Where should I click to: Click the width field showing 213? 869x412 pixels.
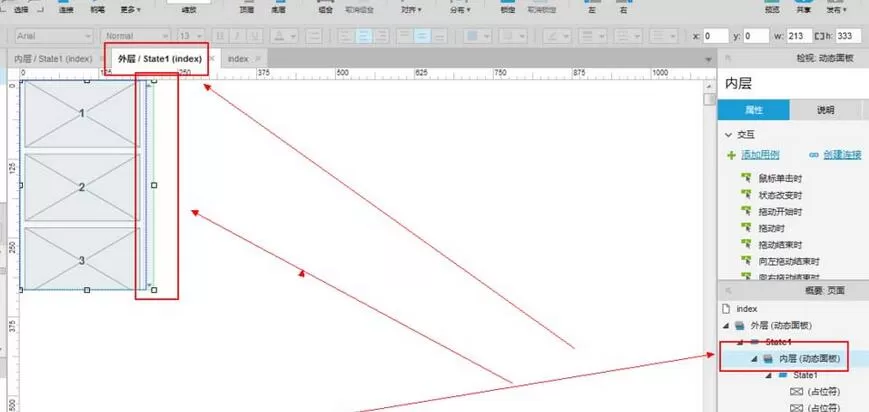[x=800, y=37]
